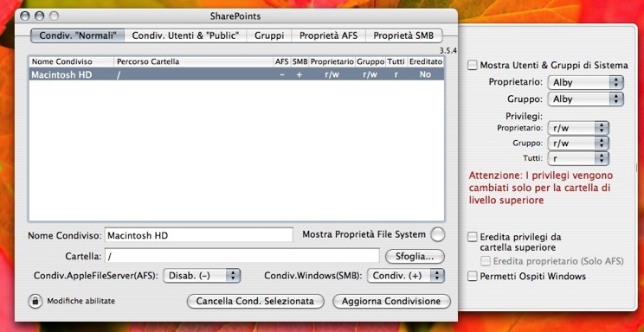The image size is (644, 332).
Task: Open the Proprietà SMB tab
Action: coord(403,35)
